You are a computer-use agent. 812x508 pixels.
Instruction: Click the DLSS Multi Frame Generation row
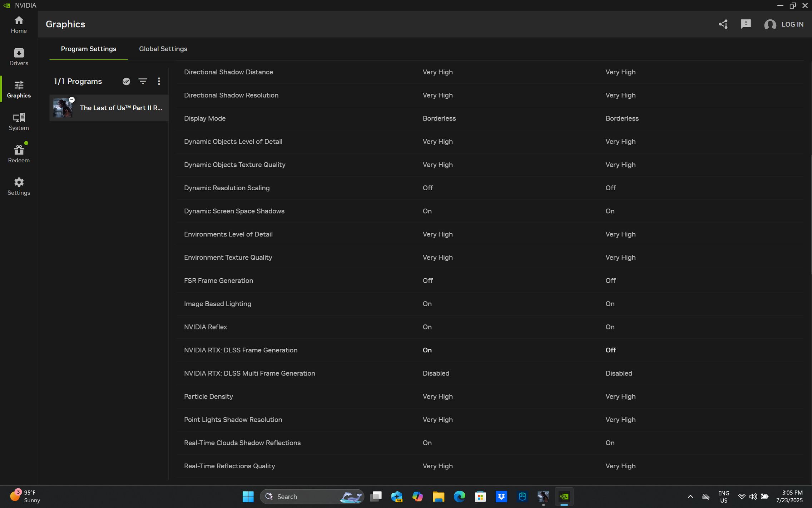pos(490,373)
